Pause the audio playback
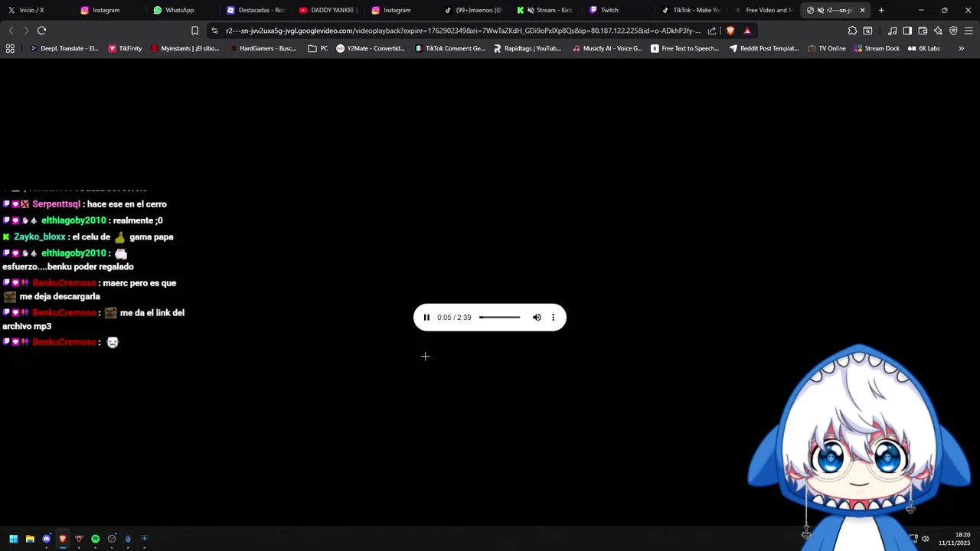Image resolution: width=980 pixels, height=551 pixels. 426,318
